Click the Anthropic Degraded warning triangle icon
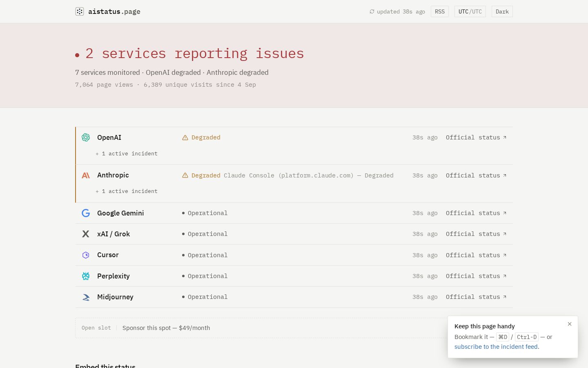Image resolution: width=588 pixels, height=368 pixels. point(185,175)
